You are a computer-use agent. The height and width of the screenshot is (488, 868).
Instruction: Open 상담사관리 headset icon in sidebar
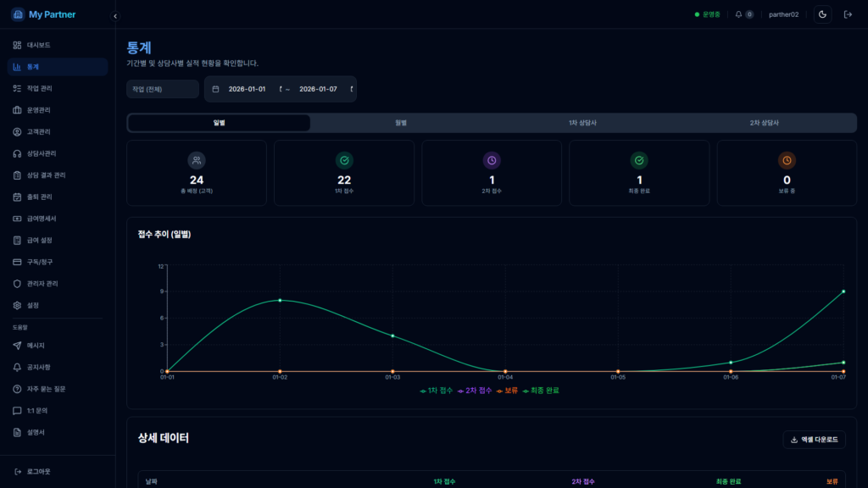(x=17, y=153)
